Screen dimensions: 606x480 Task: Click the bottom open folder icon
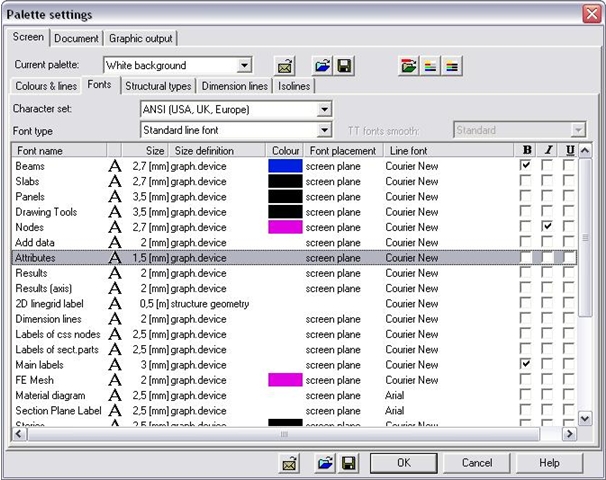click(x=327, y=463)
